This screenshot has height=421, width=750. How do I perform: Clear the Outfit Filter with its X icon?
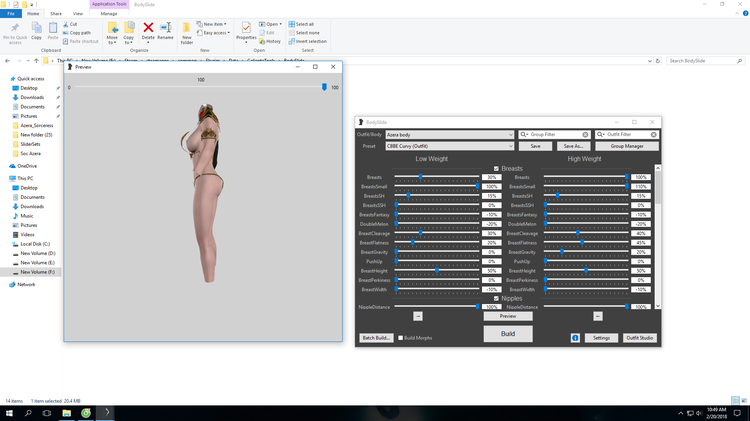(653, 135)
